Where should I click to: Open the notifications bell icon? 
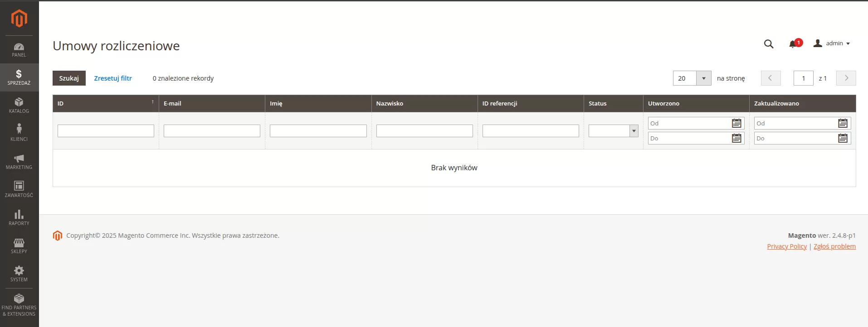pos(793,44)
